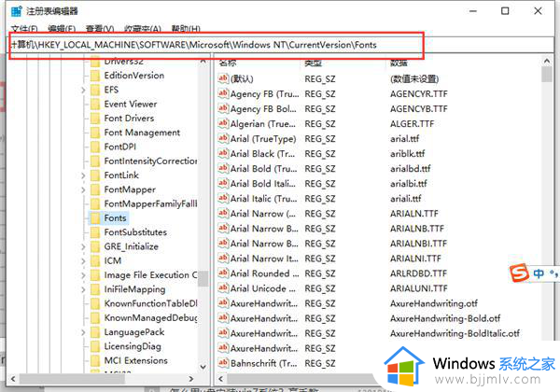
Task: Click the 类型 column header
Action: (x=314, y=63)
